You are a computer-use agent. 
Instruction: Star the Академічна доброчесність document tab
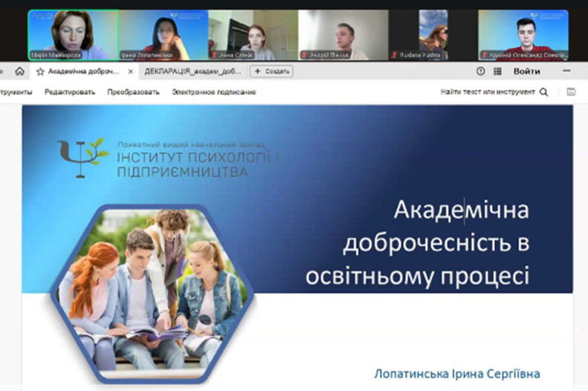point(40,71)
